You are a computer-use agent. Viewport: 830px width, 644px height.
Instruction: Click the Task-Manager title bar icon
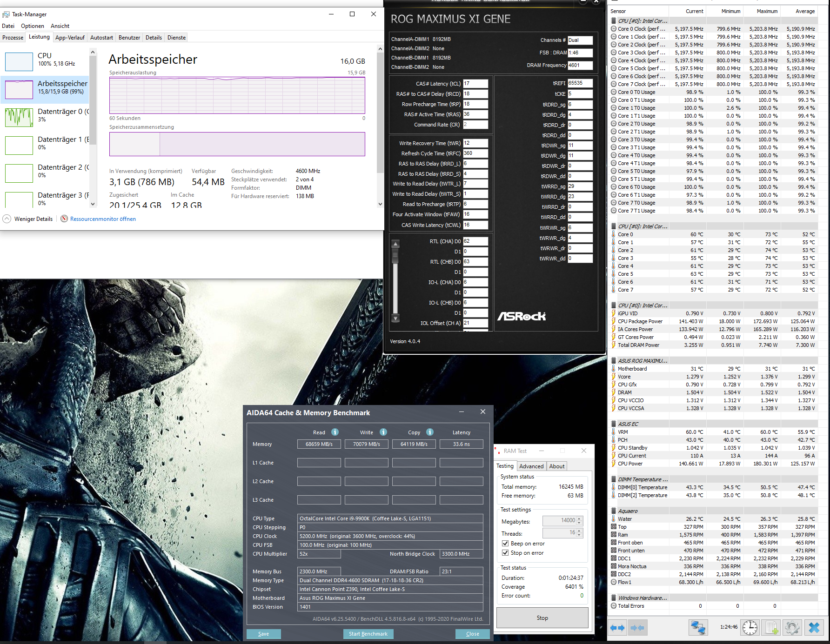tap(6, 14)
